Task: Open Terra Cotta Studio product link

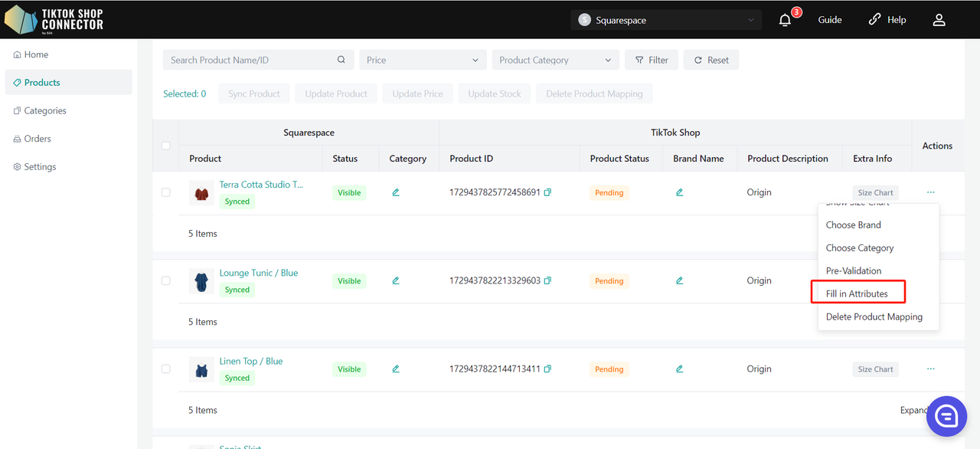Action: click(x=261, y=185)
